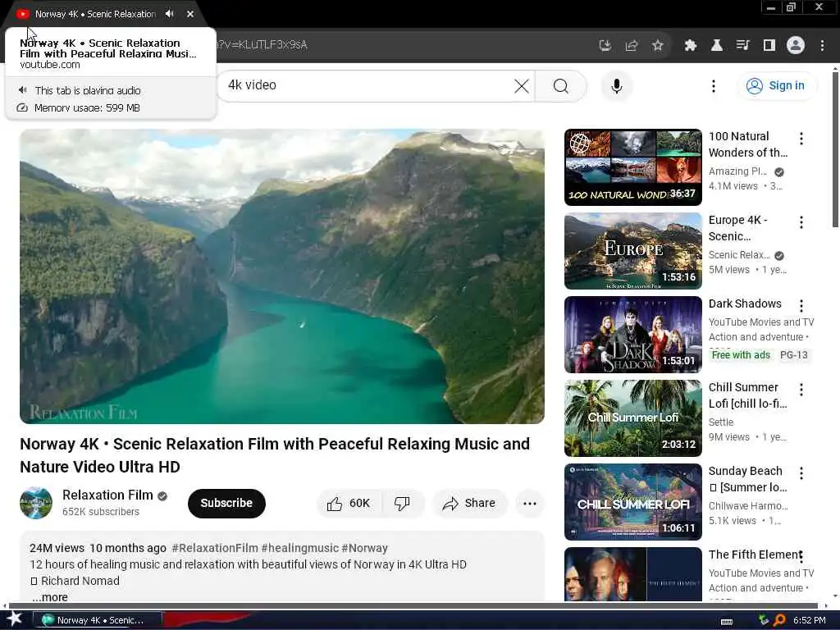Image resolution: width=840 pixels, height=630 pixels.
Task: Click 'Amazing Pl...' channel name
Action: [737, 171]
